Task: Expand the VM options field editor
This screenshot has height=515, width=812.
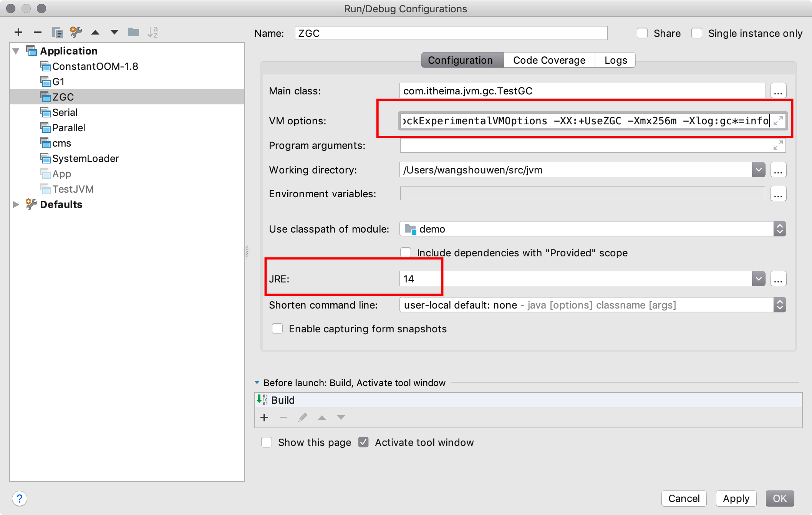Action: [x=778, y=121]
